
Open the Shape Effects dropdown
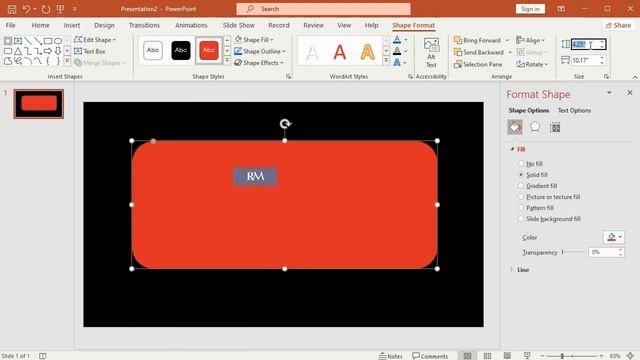259,63
